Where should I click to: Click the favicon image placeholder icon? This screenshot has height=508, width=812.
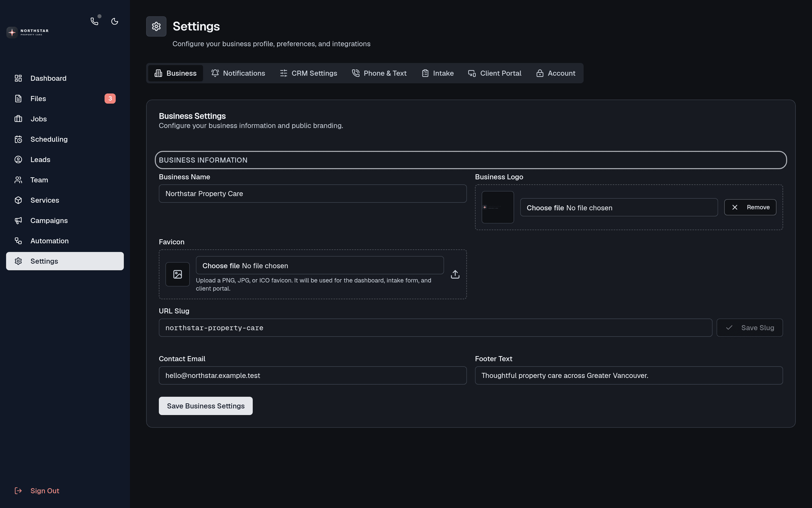click(x=178, y=274)
